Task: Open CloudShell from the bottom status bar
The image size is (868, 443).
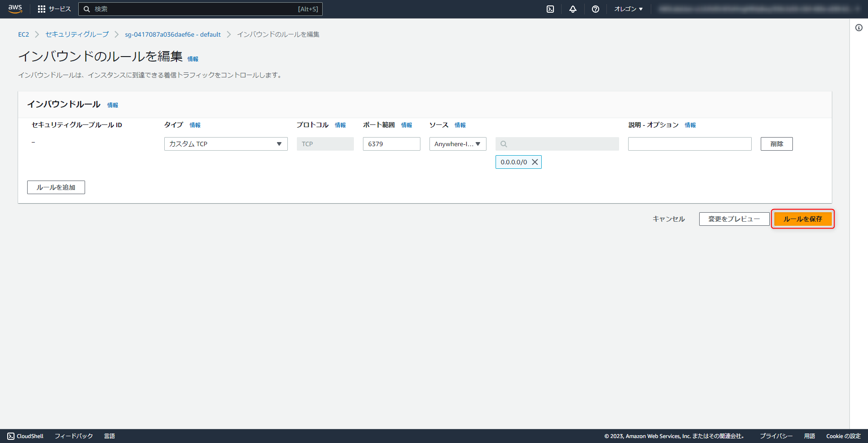Action: pos(25,436)
